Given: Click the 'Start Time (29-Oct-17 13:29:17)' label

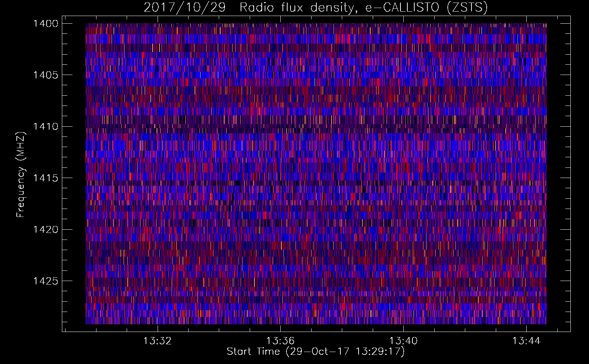Looking at the screenshot, I should pos(316,352).
